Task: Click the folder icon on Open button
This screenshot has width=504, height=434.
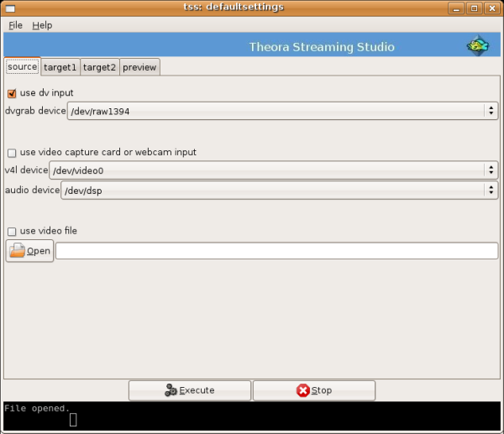Action: click(17, 251)
